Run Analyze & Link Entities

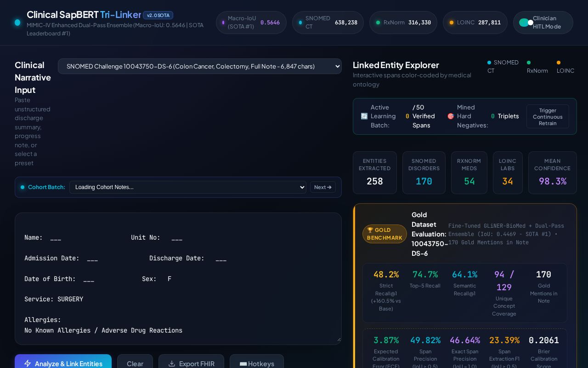[x=63, y=363]
